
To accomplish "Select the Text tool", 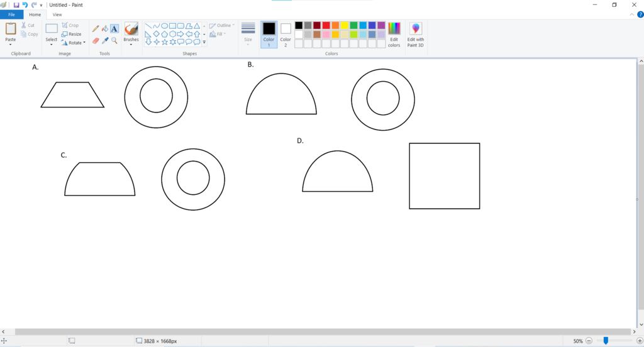I will [114, 28].
